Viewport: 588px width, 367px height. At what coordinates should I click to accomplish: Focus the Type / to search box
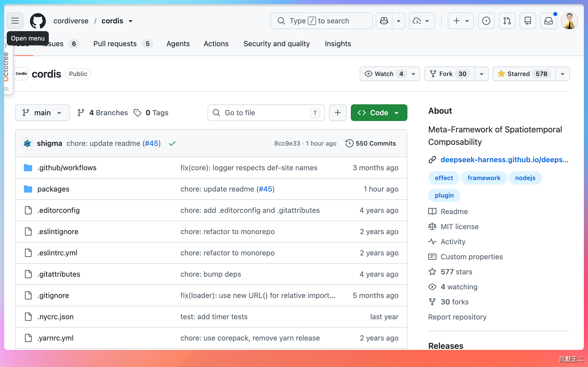click(321, 21)
